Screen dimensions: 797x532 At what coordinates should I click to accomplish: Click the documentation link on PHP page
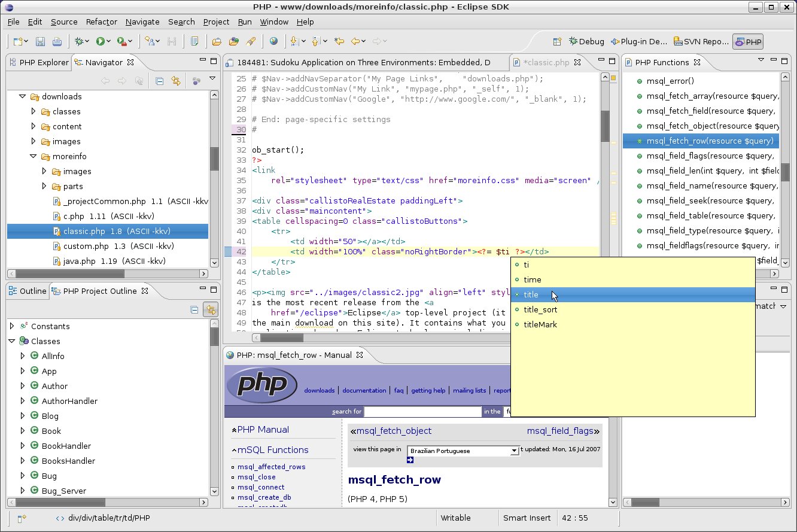(x=364, y=390)
